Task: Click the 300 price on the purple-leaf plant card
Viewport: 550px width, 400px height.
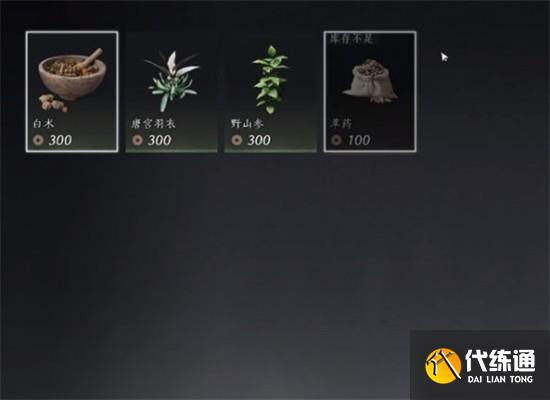Action: point(160,140)
